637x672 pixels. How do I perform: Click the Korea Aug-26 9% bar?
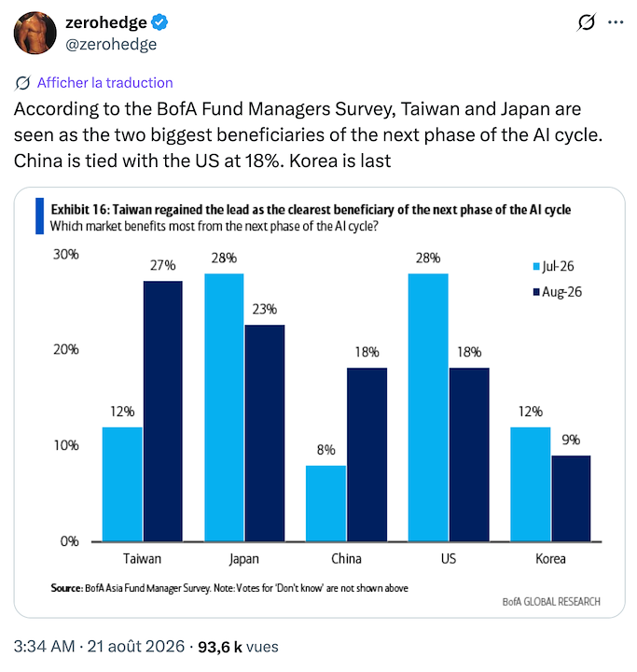tap(571, 498)
